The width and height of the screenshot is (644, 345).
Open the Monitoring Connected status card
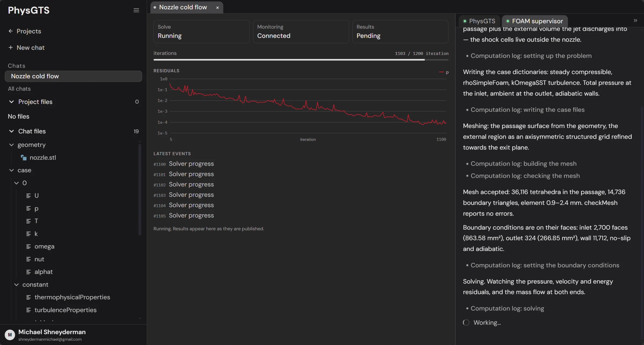(301, 32)
